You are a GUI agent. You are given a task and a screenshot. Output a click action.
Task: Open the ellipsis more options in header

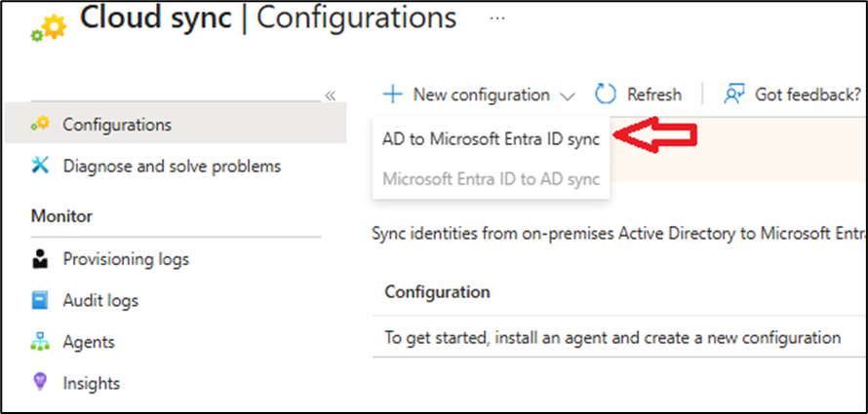pos(497,19)
